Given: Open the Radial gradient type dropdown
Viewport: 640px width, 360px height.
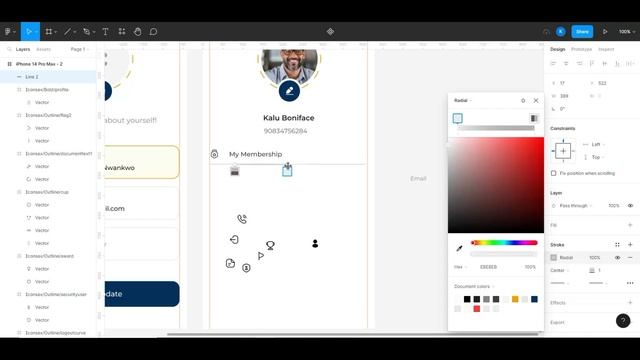Looking at the screenshot, I should click(x=463, y=100).
